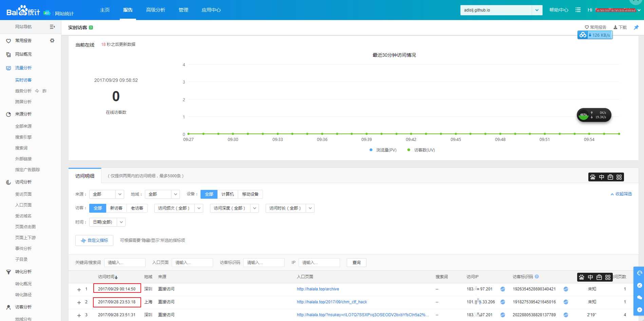Click the edit floating side icon
Viewport: 644px width, 321px height.
point(639,285)
